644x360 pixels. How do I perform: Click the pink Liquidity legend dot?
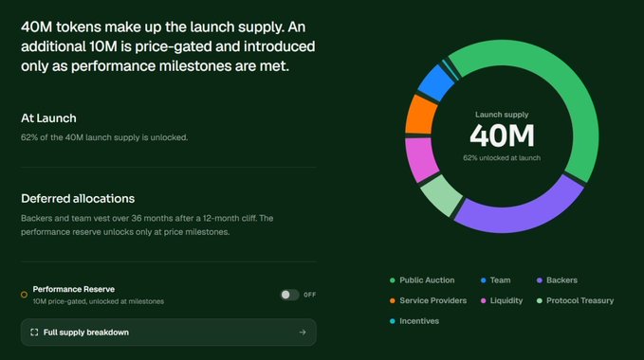coord(484,301)
